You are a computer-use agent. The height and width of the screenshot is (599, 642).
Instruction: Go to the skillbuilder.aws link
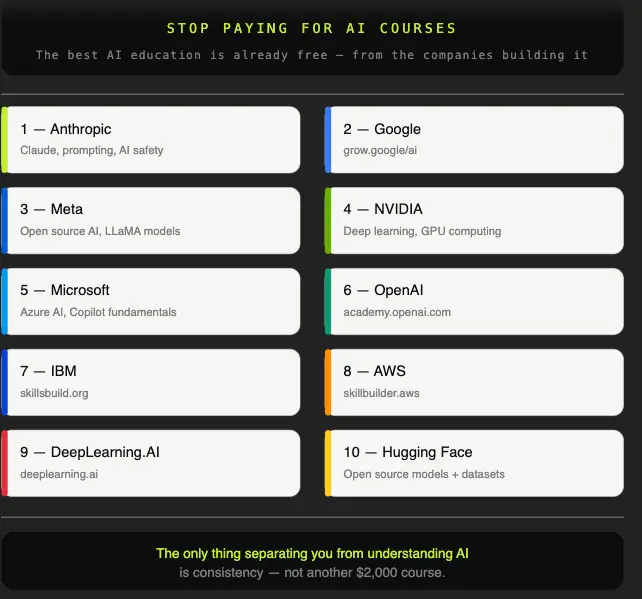click(x=381, y=393)
